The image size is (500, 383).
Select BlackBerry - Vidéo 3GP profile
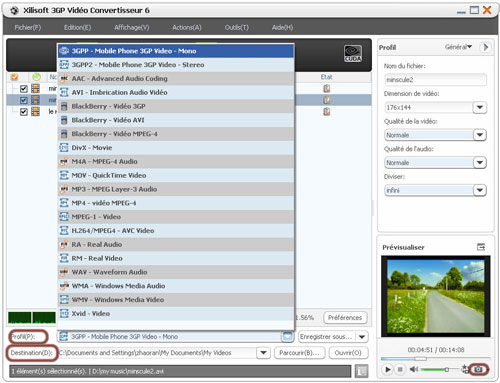[176, 106]
